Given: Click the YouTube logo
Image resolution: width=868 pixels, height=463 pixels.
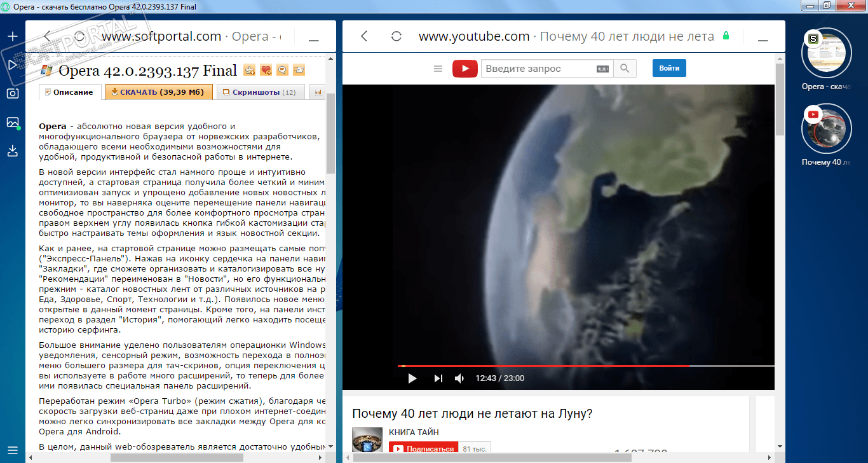Looking at the screenshot, I should [465, 69].
